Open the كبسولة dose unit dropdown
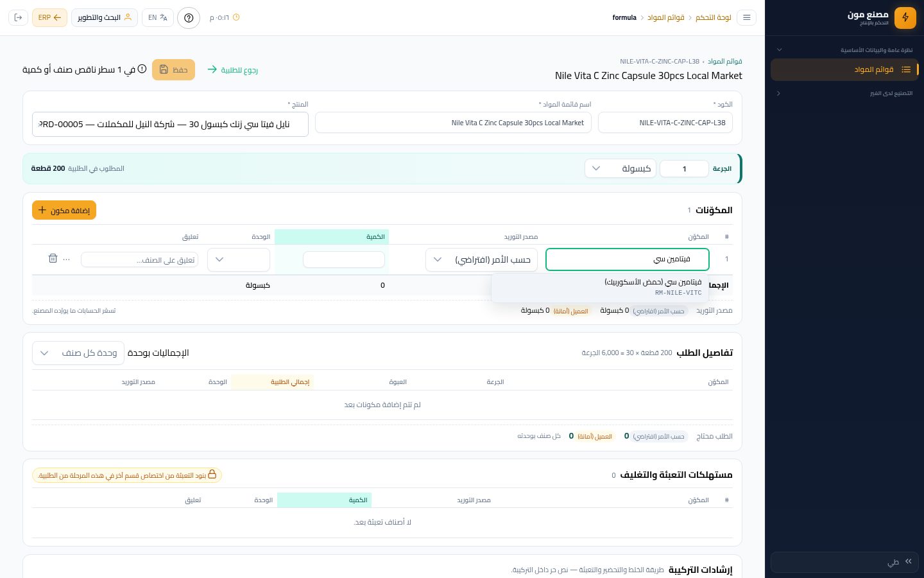The image size is (924, 578). tap(620, 168)
